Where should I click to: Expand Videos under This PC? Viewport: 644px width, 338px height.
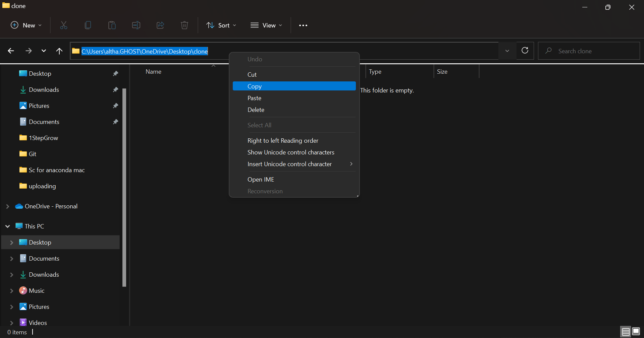12,323
